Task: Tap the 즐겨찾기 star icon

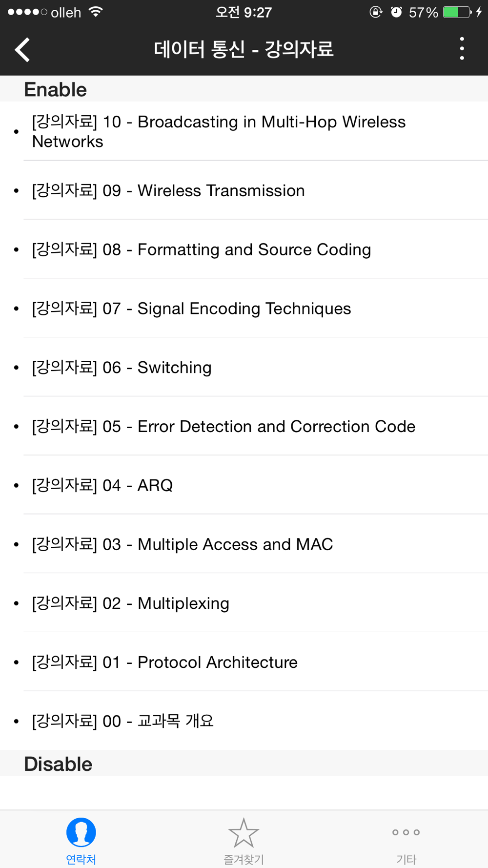Action: (244, 833)
